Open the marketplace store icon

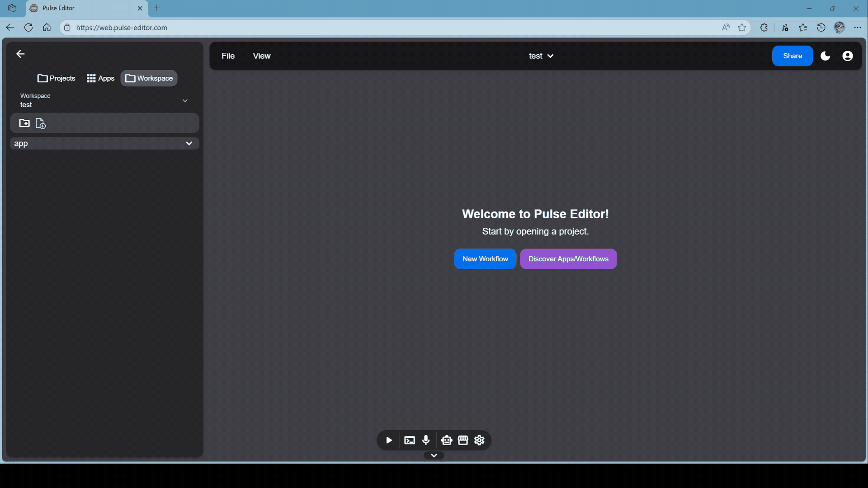point(463,440)
